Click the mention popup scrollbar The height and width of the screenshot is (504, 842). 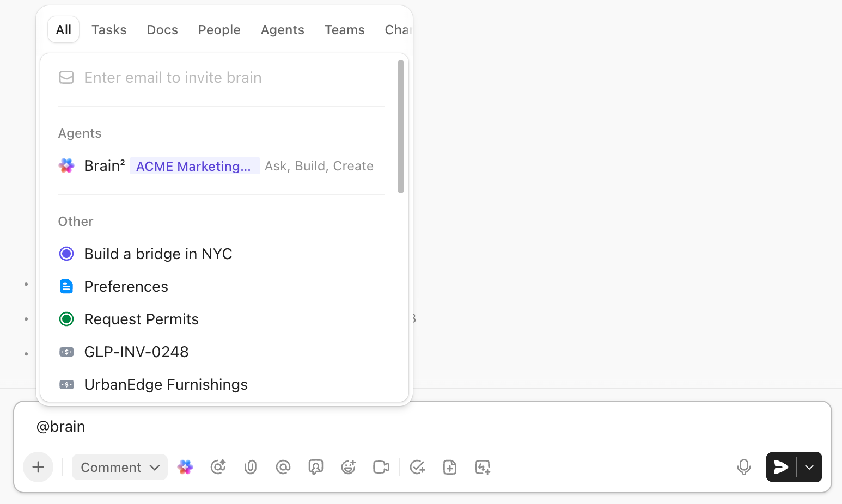401,126
